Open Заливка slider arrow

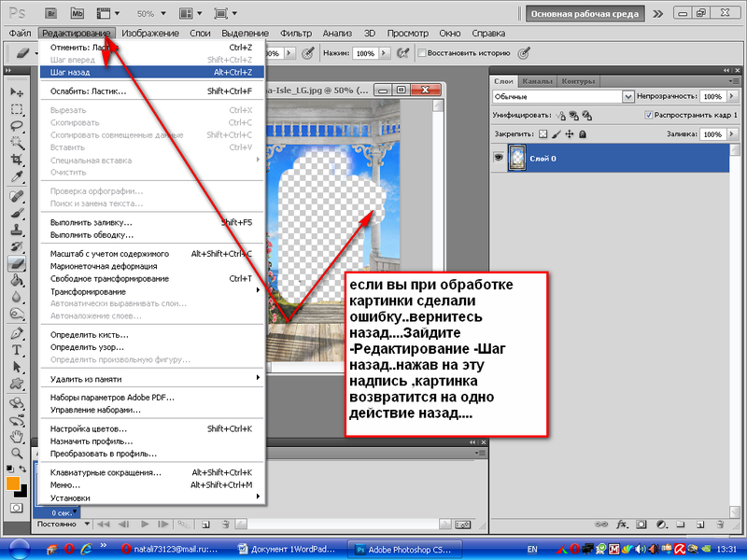point(732,134)
